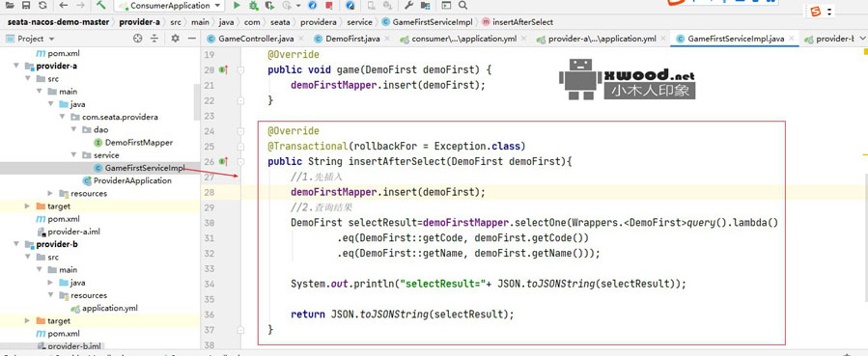This screenshot has height=356, width=868.
Task: Open Search Everywhere magnifier icon
Action: pyautogui.click(x=462, y=6)
